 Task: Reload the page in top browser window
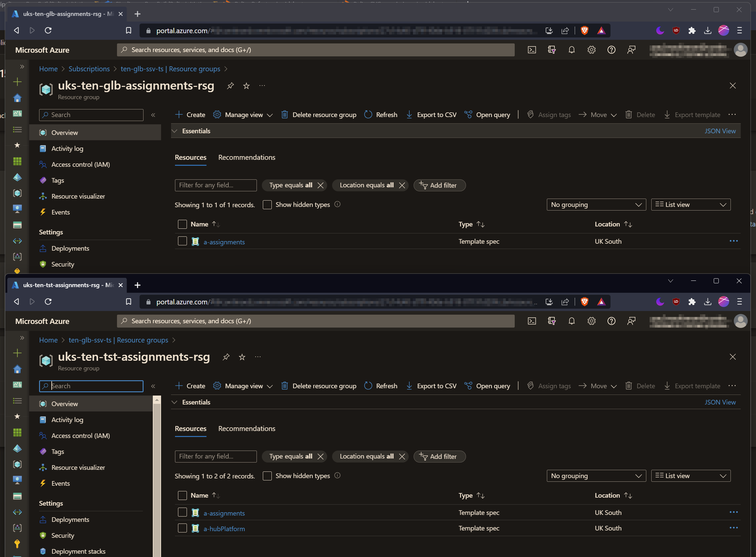pos(48,31)
